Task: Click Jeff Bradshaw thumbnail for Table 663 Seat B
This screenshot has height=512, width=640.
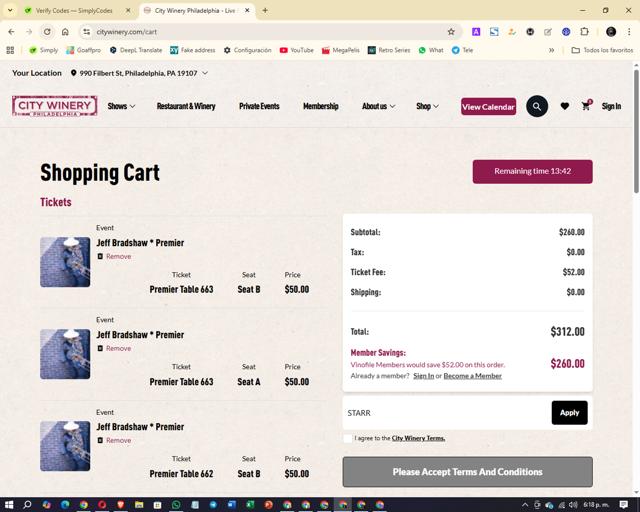Action: pyautogui.click(x=65, y=262)
